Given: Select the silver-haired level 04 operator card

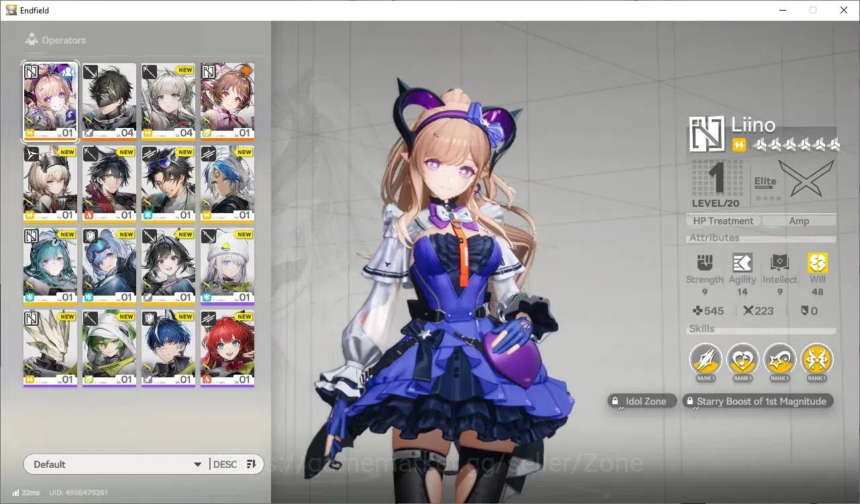Looking at the screenshot, I should pos(168,101).
